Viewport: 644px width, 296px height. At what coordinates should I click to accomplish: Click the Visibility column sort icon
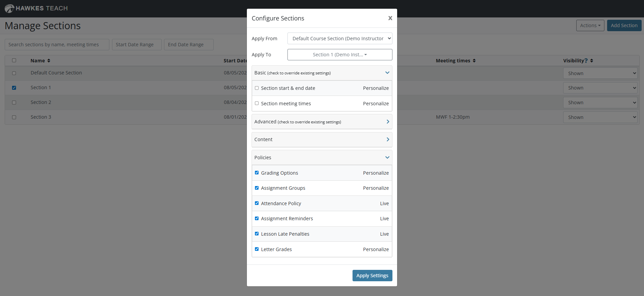592,61
